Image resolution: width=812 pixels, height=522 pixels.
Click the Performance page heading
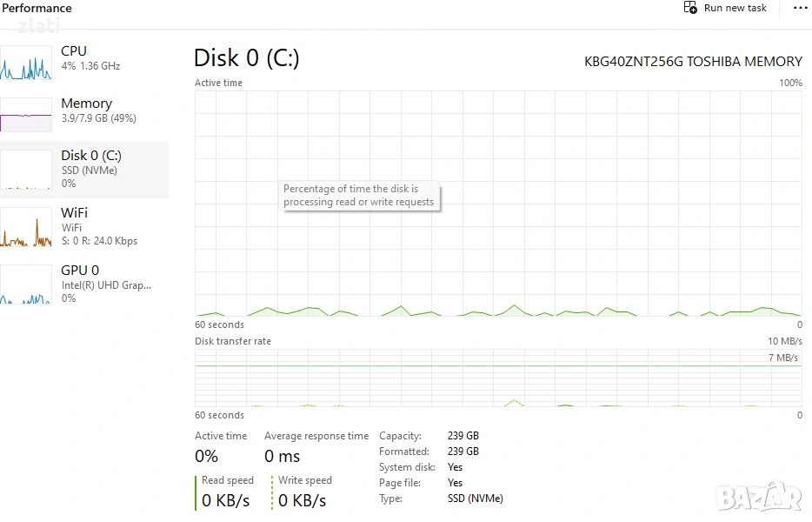pos(37,9)
